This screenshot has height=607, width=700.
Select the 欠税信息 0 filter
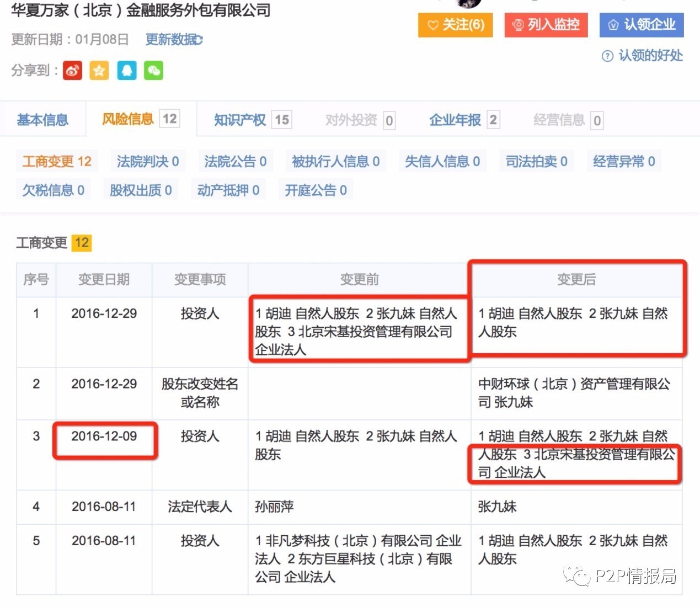(x=54, y=190)
